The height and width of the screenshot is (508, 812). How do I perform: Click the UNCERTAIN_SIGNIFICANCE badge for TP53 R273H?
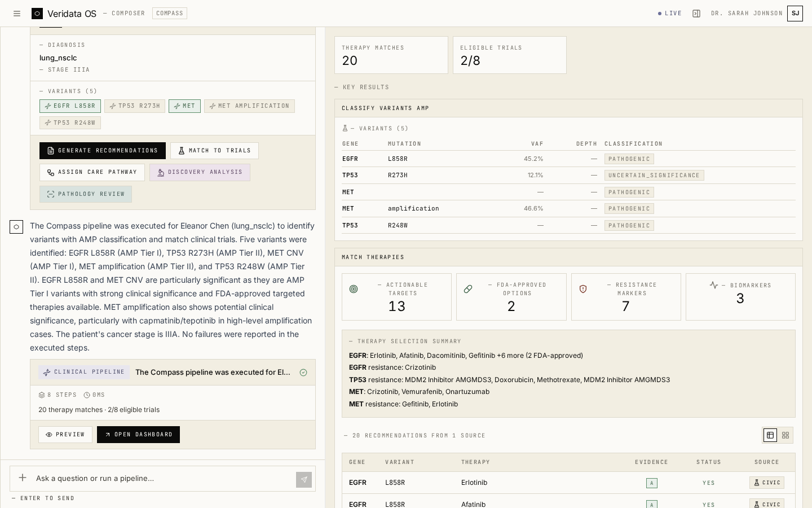coord(654,176)
